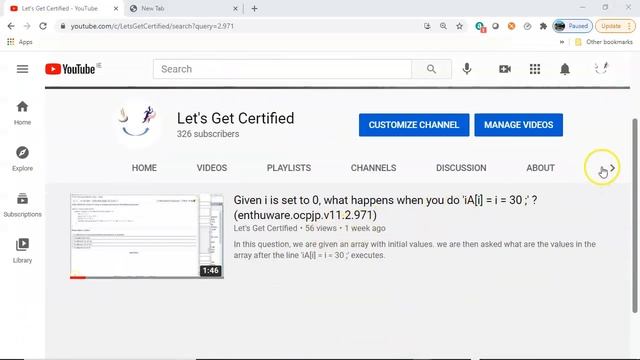The image size is (640, 360).
Task: Show more channel tabs with right chevron
Action: point(612,168)
